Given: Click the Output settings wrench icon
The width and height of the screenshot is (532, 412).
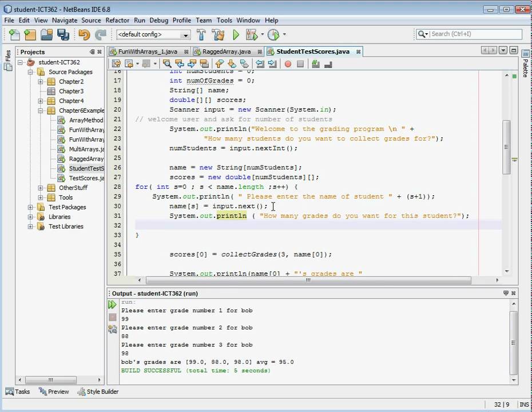Looking at the screenshot, I should [x=112, y=329].
